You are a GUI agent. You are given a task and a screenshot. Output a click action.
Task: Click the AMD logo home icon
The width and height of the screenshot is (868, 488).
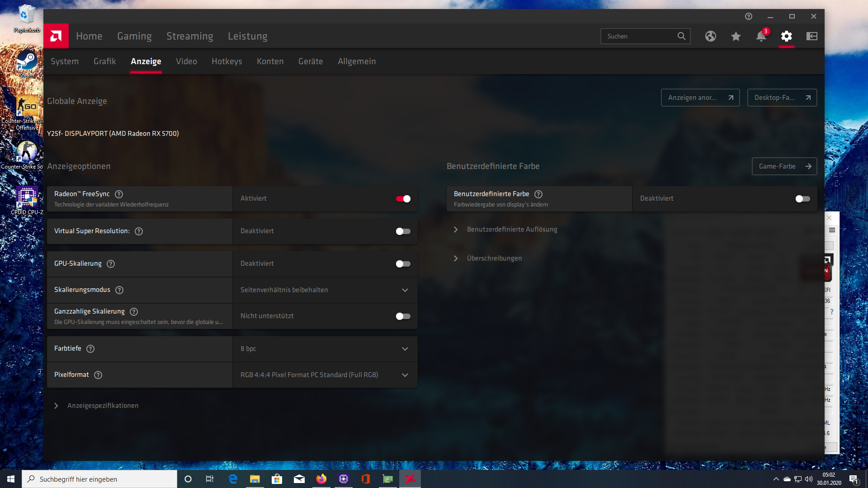coord(56,36)
